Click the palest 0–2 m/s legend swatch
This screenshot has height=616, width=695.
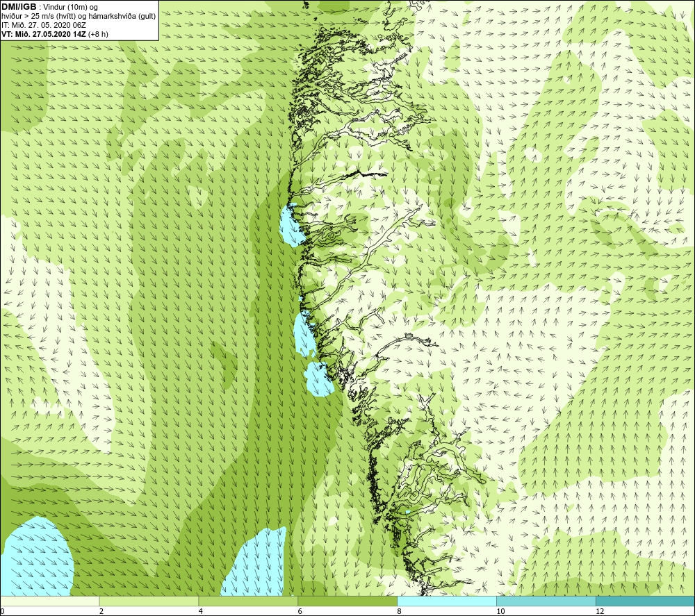tap(49, 601)
